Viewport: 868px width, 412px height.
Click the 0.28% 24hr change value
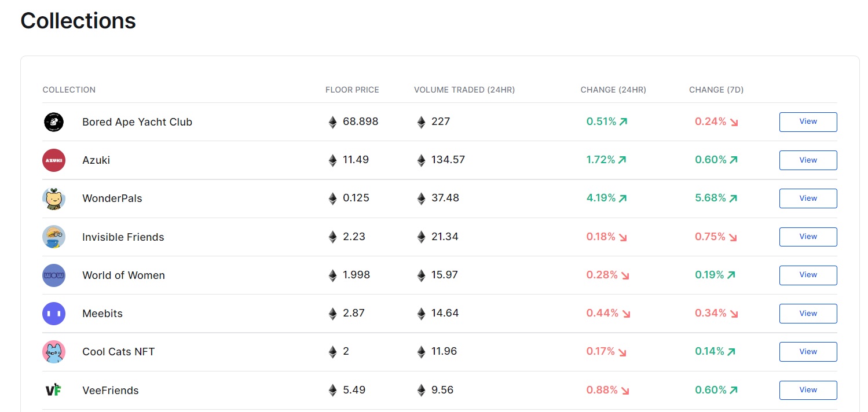[x=602, y=275]
